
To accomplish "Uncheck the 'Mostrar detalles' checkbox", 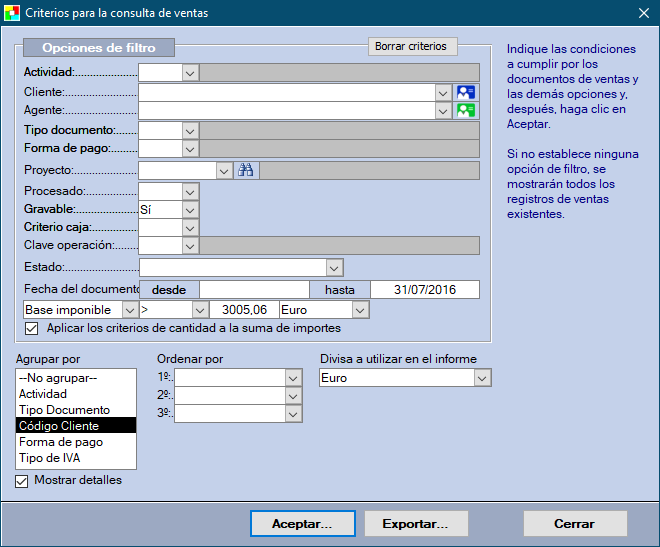I will tap(23, 481).
